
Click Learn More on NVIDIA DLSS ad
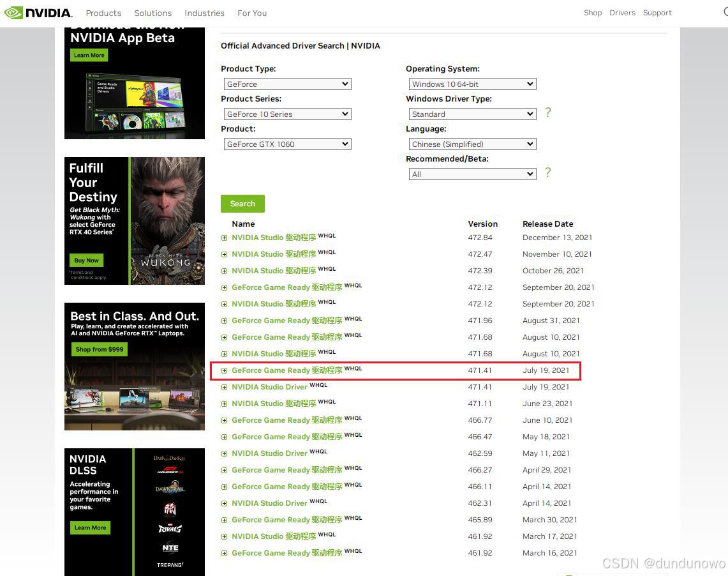[x=90, y=527]
